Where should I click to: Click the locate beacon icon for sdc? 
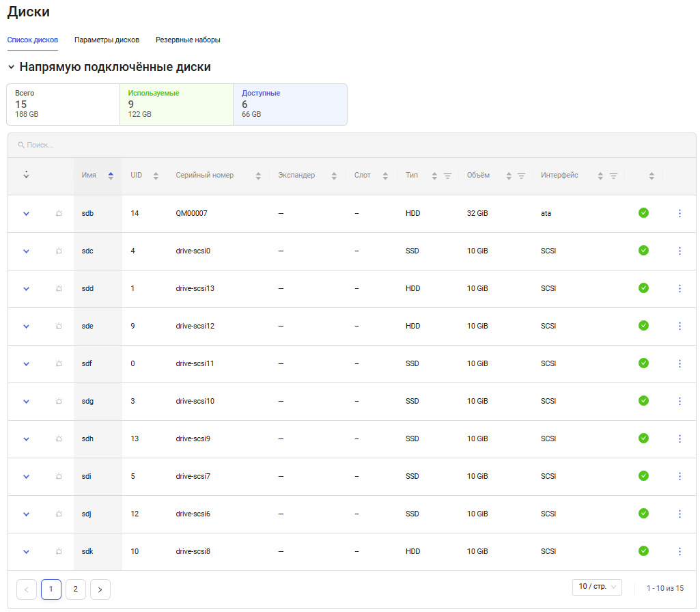click(59, 251)
